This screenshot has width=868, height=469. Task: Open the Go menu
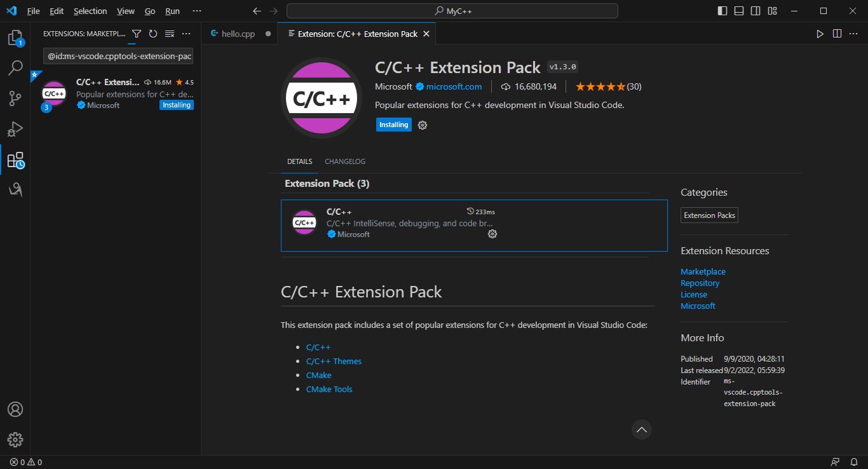click(150, 11)
